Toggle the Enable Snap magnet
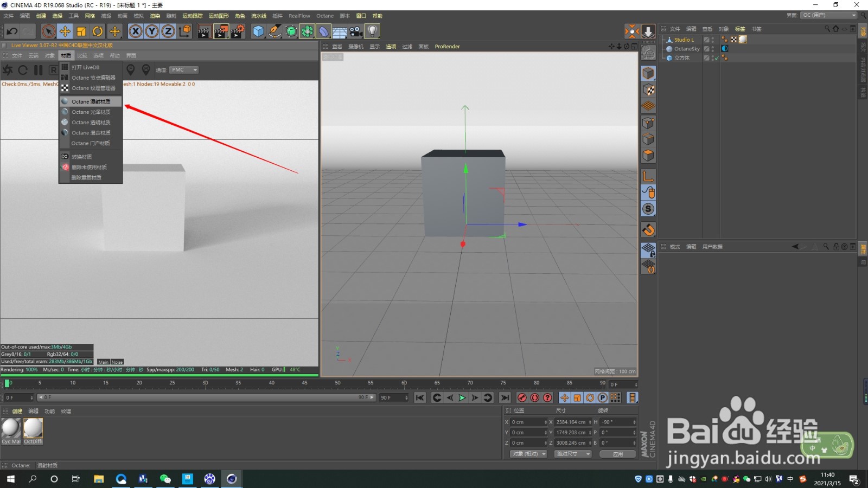The height and width of the screenshot is (488, 868). [648, 230]
